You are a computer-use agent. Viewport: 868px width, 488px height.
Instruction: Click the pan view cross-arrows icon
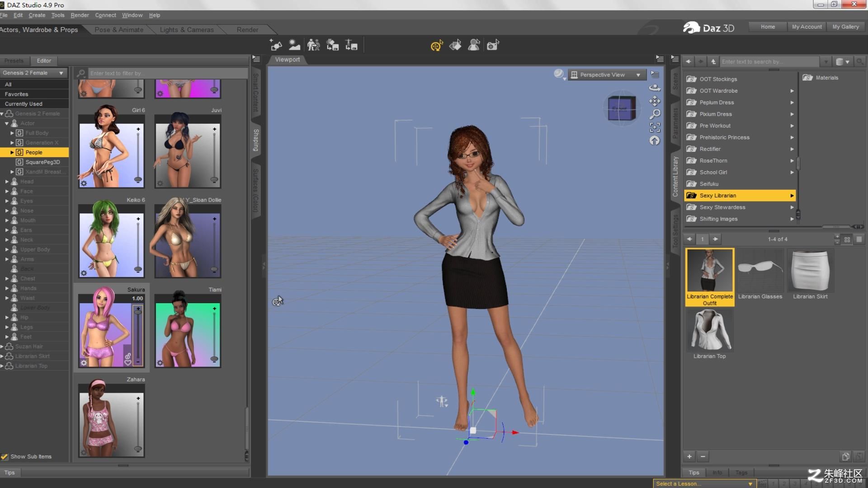pyautogui.click(x=655, y=101)
